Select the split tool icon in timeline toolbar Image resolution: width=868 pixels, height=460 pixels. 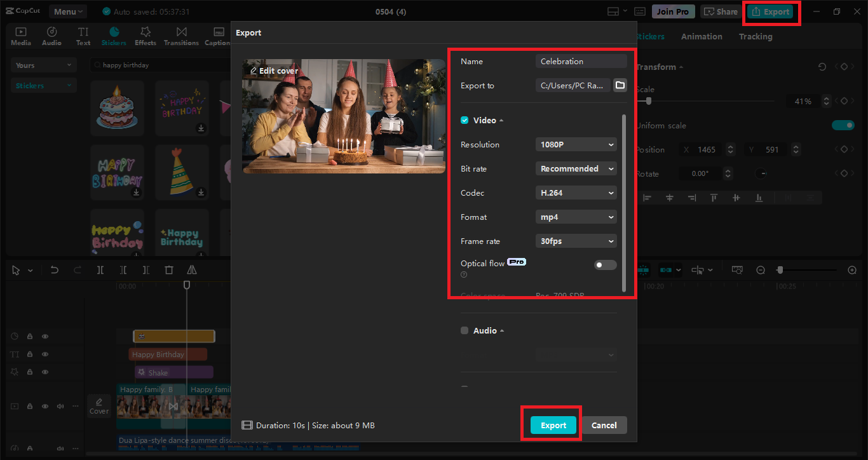point(100,270)
